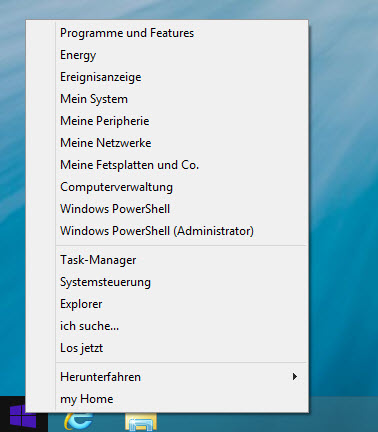Open File Explorer icon in taskbar
The width and height of the screenshot is (378, 432).
(x=141, y=422)
